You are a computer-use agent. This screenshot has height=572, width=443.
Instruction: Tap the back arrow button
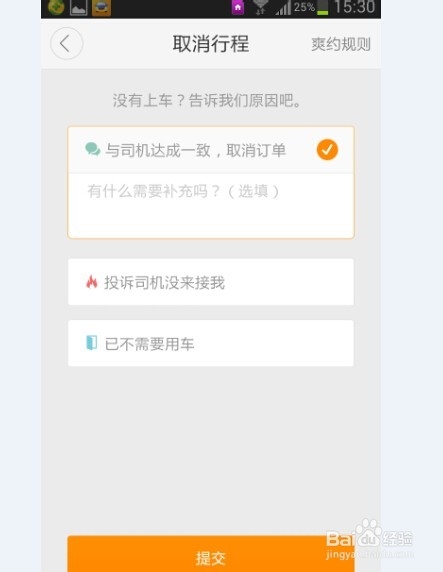click(66, 44)
